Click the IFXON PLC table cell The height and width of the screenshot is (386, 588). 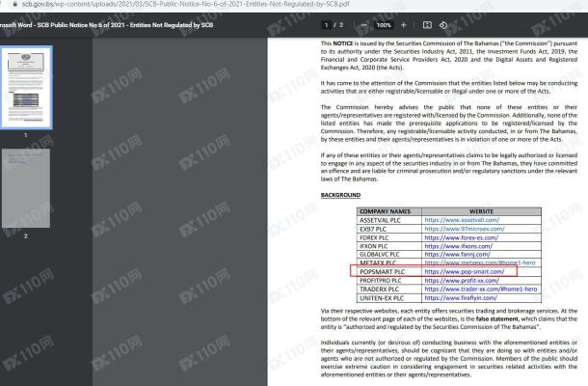tap(389, 246)
